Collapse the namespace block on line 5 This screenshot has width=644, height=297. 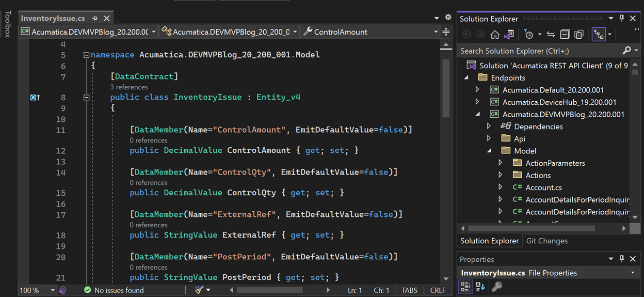pos(86,55)
